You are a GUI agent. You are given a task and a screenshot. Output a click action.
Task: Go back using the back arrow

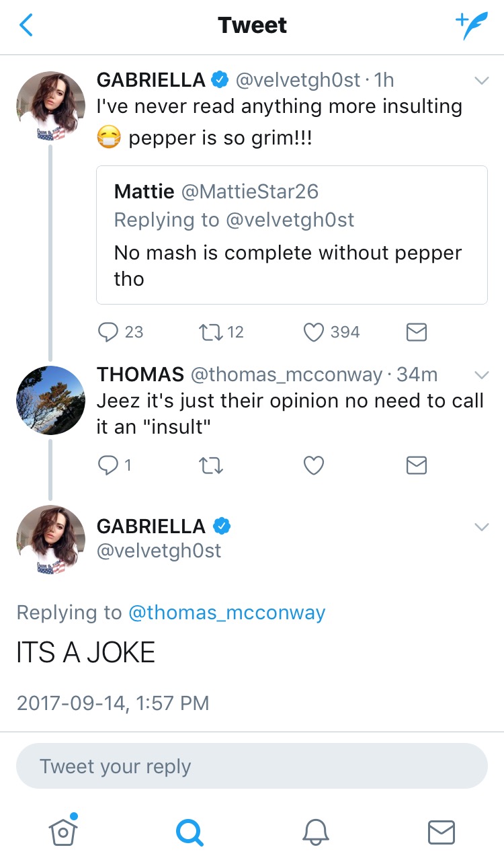click(26, 26)
